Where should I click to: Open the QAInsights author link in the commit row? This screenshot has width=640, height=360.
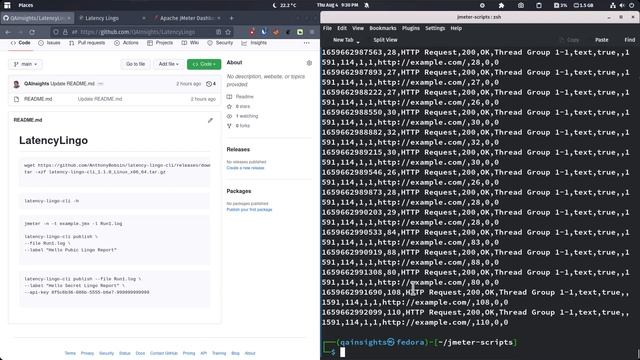point(36,84)
